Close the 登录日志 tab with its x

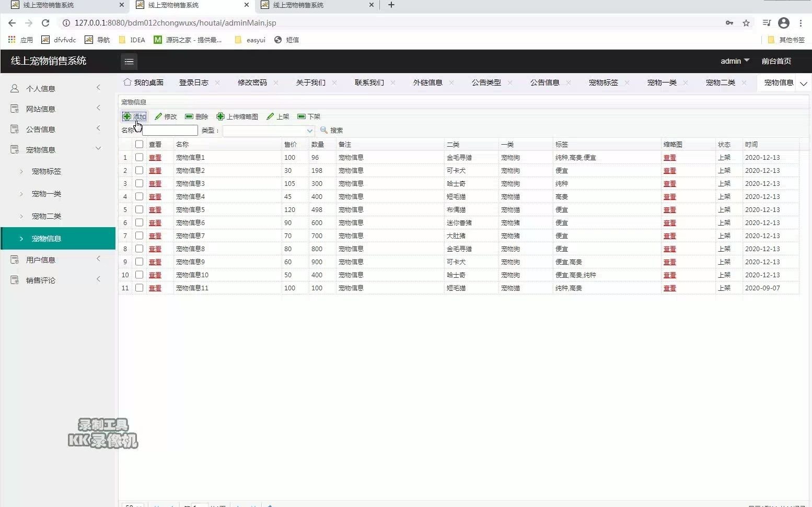(x=217, y=82)
